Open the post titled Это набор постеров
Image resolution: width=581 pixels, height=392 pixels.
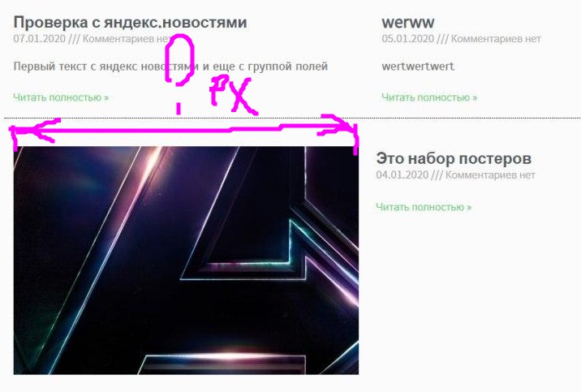pos(454,159)
